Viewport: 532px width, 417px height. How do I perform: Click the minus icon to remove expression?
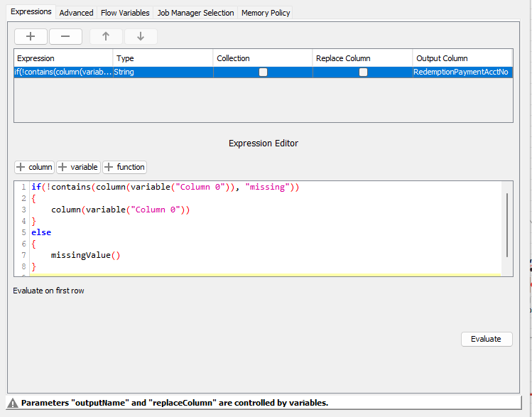(65, 36)
